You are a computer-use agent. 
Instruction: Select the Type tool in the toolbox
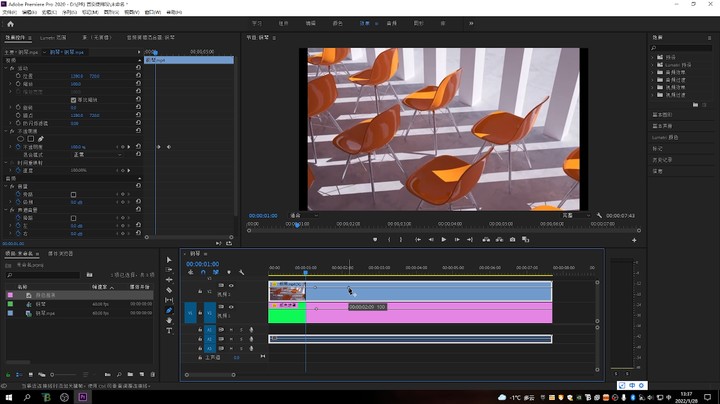point(169,331)
